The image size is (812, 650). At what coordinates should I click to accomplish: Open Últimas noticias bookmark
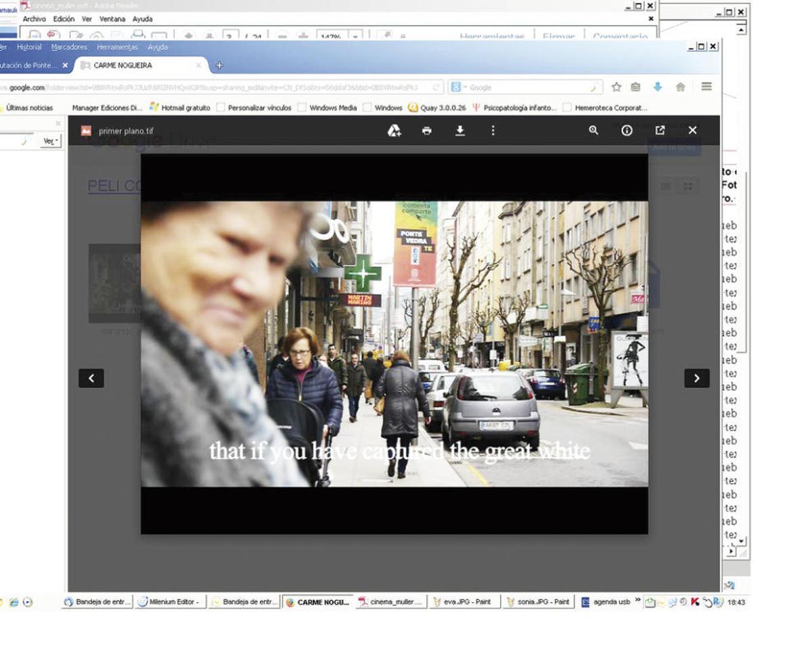pyautogui.click(x=27, y=108)
